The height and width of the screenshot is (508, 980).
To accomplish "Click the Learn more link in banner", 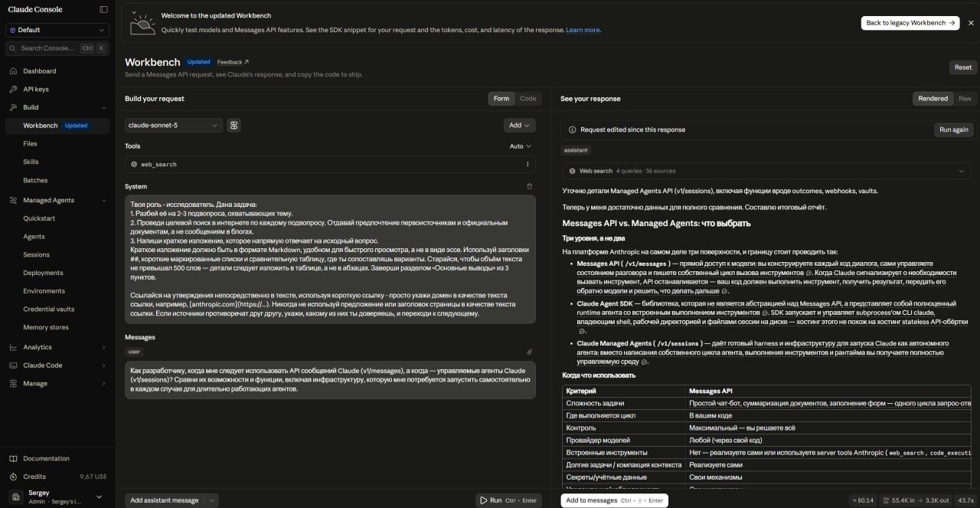I will (583, 30).
